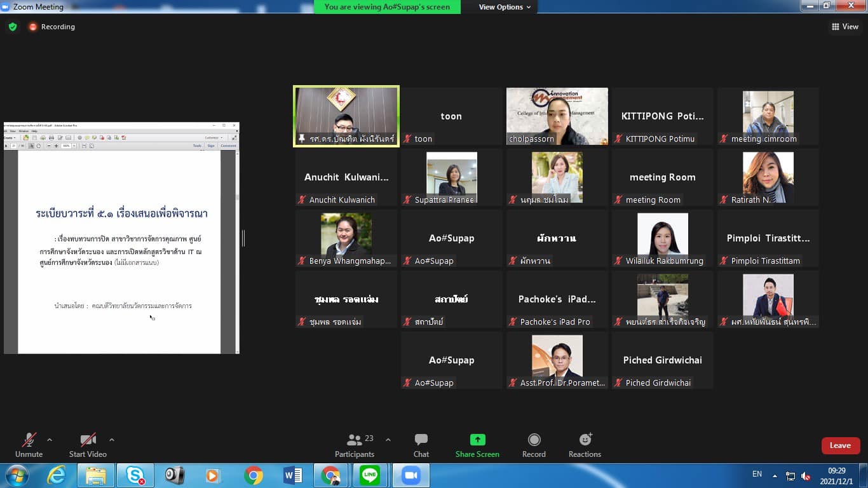Start recording with the Record button

point(534,445)
